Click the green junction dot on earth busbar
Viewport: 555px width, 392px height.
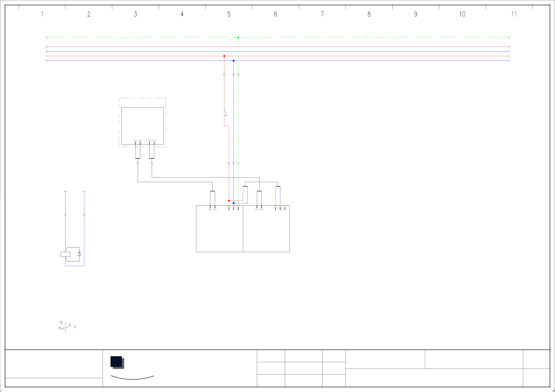238,37
